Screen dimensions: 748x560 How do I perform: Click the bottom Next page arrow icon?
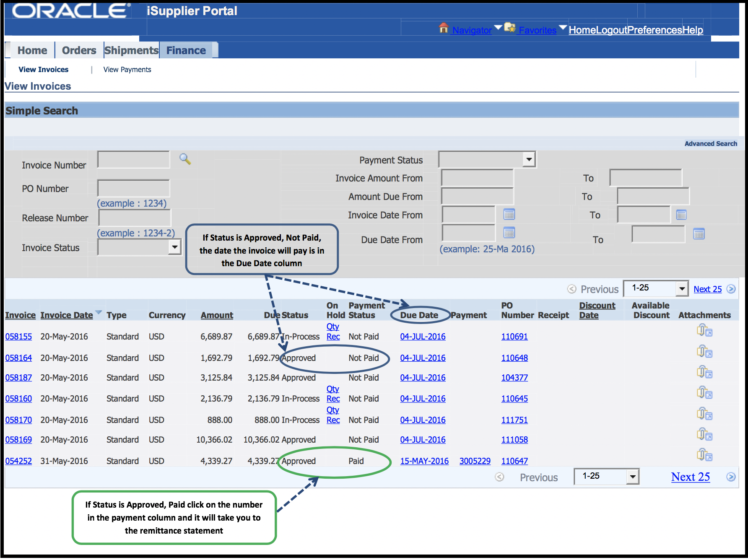coord(731,477)
